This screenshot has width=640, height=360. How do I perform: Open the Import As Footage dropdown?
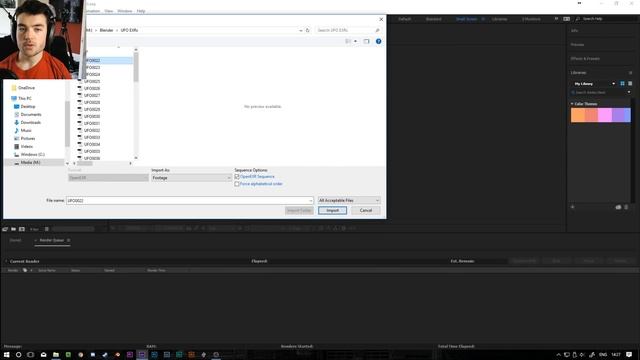click(x=191, y=178)
